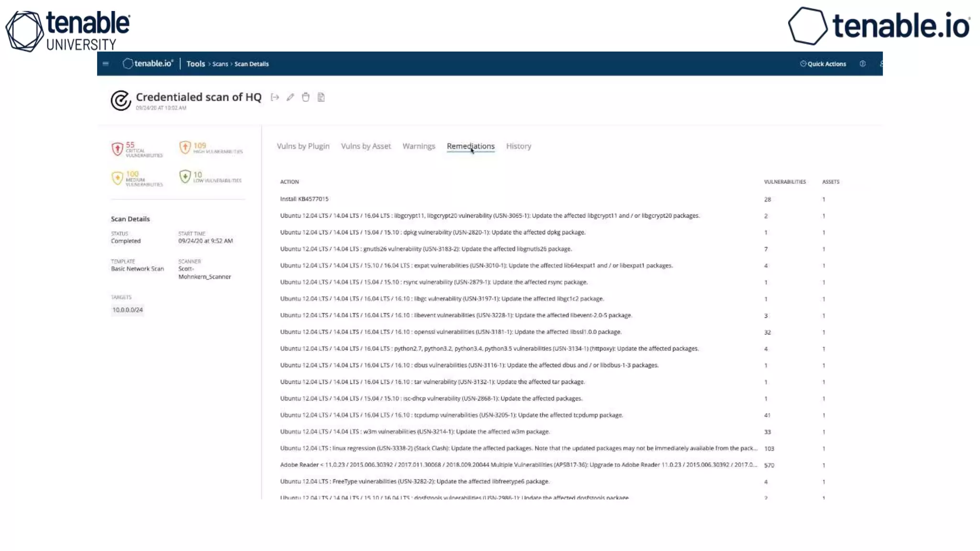Open the History tab
Screen dimensions: 980x551
coord(518,146)
